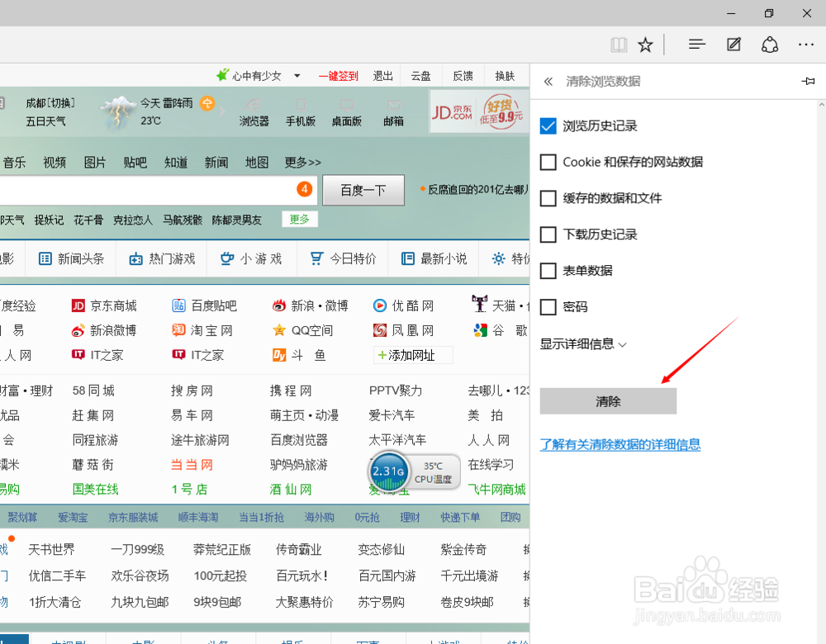Open 百度贴吧 with blue icon
This screenshot has width=826, height=644.
pos(204,305)
